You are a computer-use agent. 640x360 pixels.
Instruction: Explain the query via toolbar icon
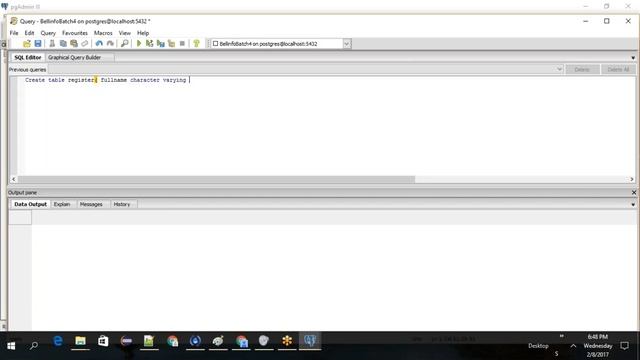(171, 44)
